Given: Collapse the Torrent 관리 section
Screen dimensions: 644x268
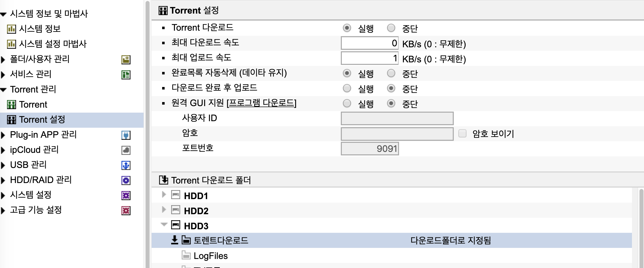Looking at the screenshot, I should click(3, 90).
